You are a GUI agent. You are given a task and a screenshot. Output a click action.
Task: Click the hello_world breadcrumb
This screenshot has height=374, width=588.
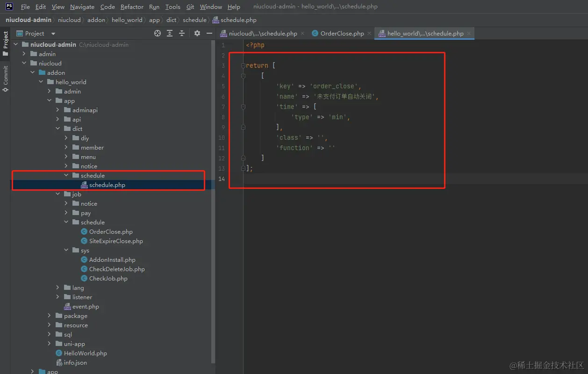pyautogui.click(x=127, y=20)
